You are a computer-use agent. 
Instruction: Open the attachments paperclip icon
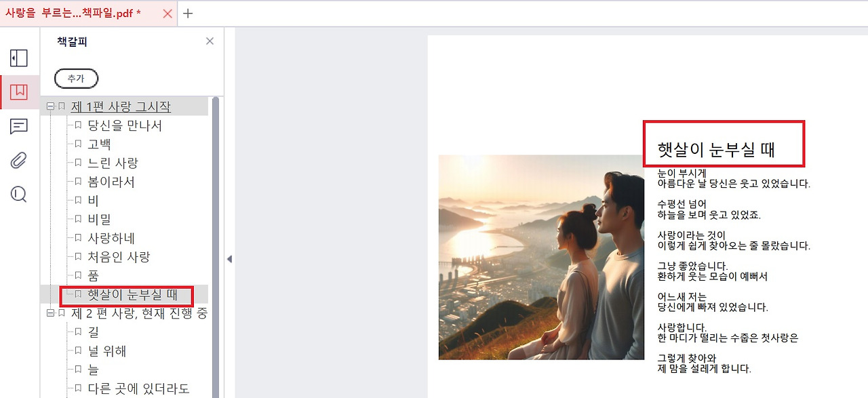(x=19, y=161)
